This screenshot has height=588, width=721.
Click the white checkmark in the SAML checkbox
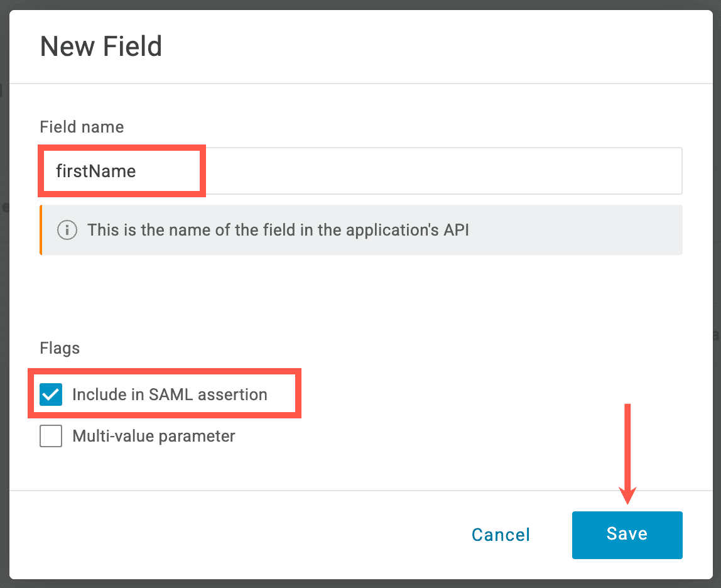pyautogui.click(x=51, y=395)
